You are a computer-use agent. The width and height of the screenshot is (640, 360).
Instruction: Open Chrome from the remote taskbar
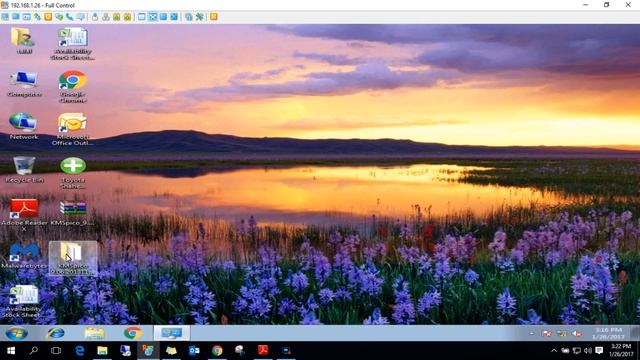click(x=133, y=333)
